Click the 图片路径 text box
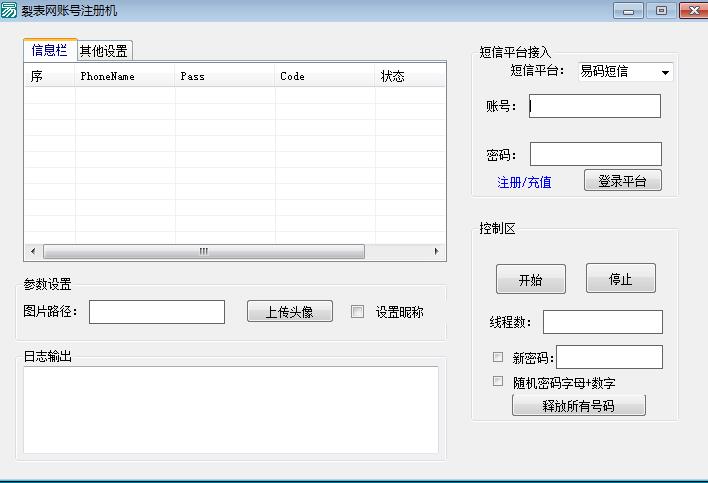 (157, 312)
